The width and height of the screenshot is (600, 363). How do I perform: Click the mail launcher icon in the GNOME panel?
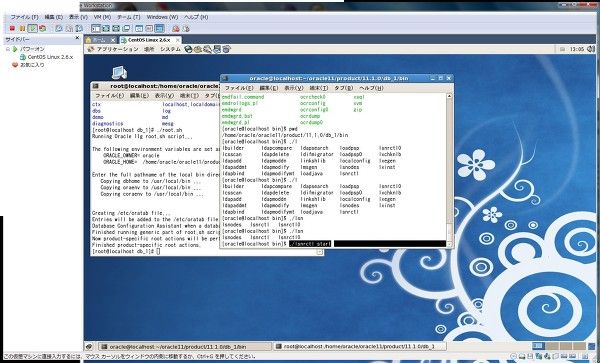(x=197, y=49)
